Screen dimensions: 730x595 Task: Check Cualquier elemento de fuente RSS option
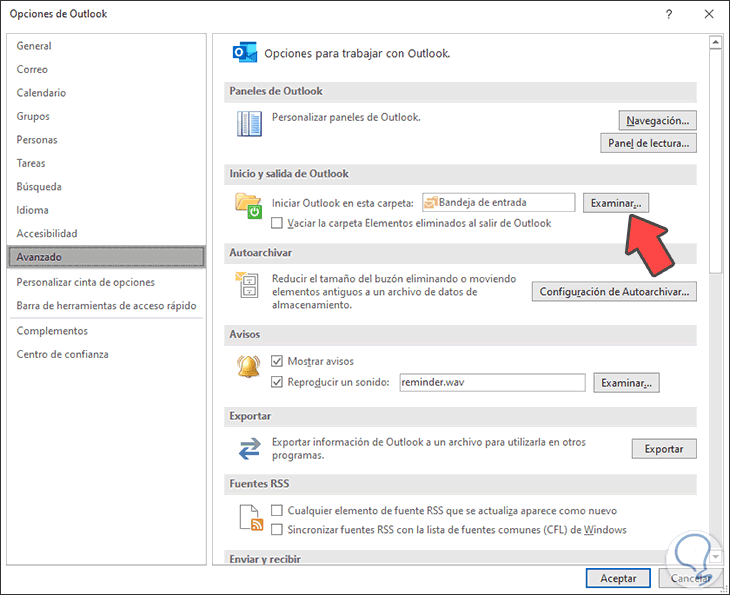pos(277,510)
